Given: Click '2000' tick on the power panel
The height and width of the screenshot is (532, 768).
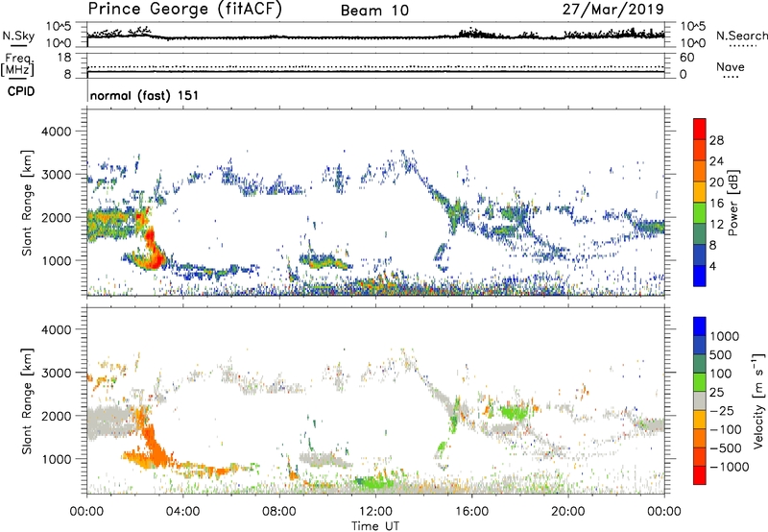Looking at the screenshot, I should 56,217.
